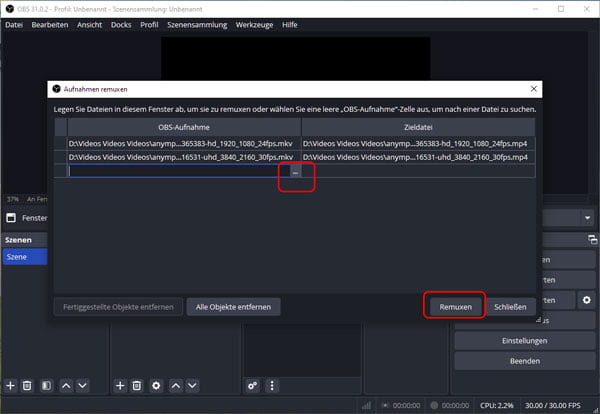
Task: Select the 1920_1080_24fps.mkv source cell
Action: click(184, 144)
